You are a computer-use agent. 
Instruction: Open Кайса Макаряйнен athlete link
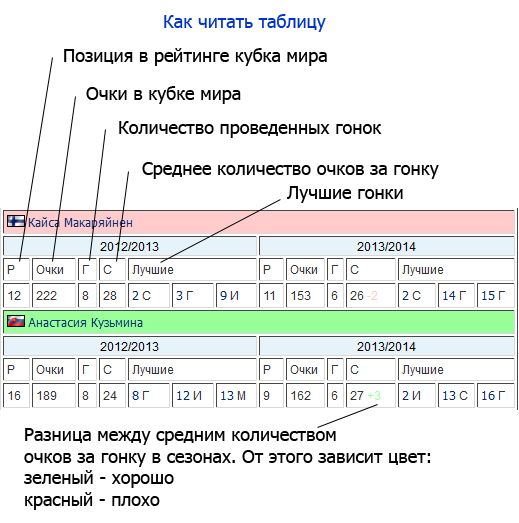[80, 222]
